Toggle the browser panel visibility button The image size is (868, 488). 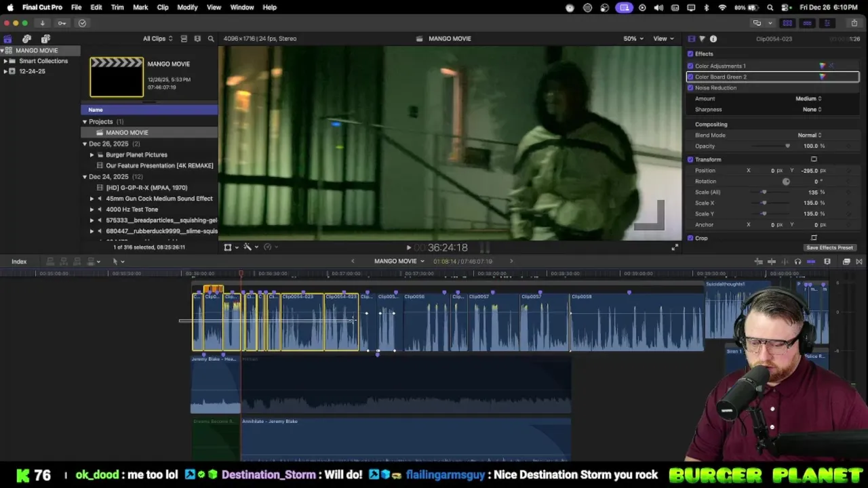pyautogui.click(x=787, y=23)
